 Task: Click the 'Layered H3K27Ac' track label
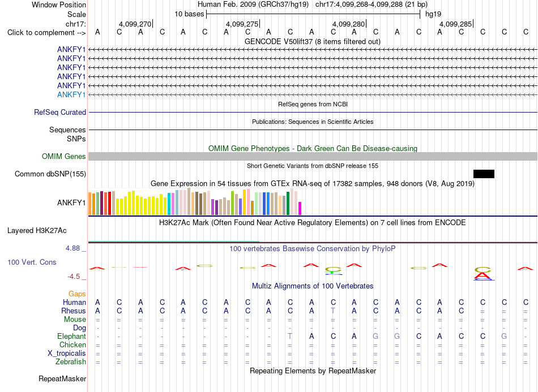tap(37, 230)
